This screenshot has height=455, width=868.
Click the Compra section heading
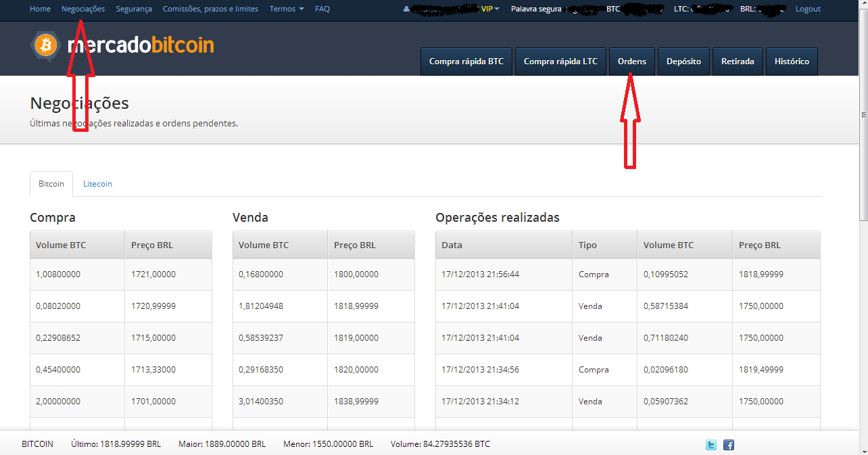click(x=53, y=218)
